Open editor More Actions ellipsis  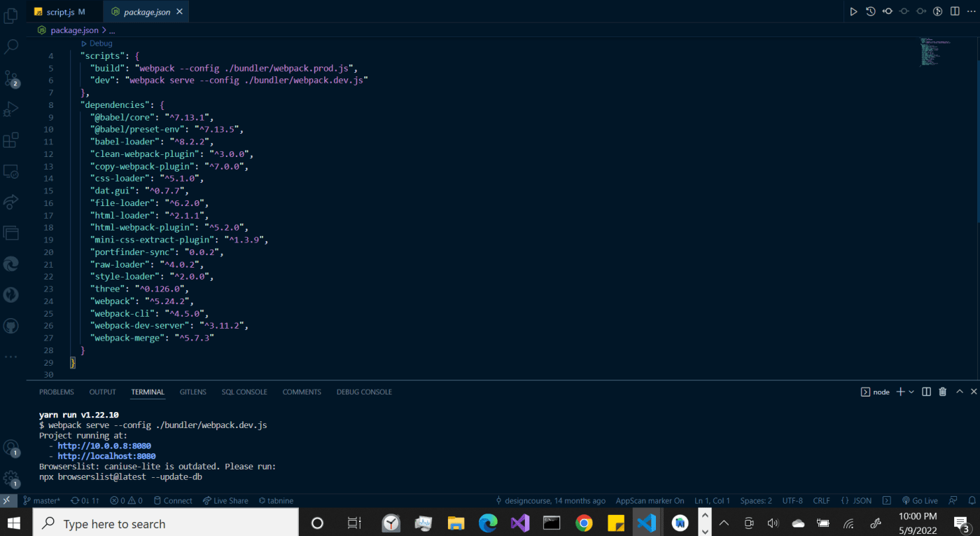coord(971,11)
